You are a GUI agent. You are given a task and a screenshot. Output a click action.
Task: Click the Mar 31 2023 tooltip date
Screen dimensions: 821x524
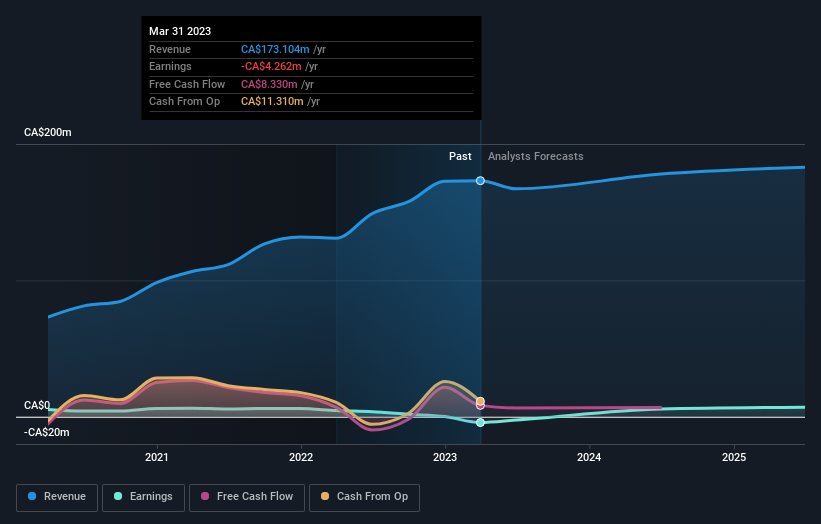pos(180,31)
